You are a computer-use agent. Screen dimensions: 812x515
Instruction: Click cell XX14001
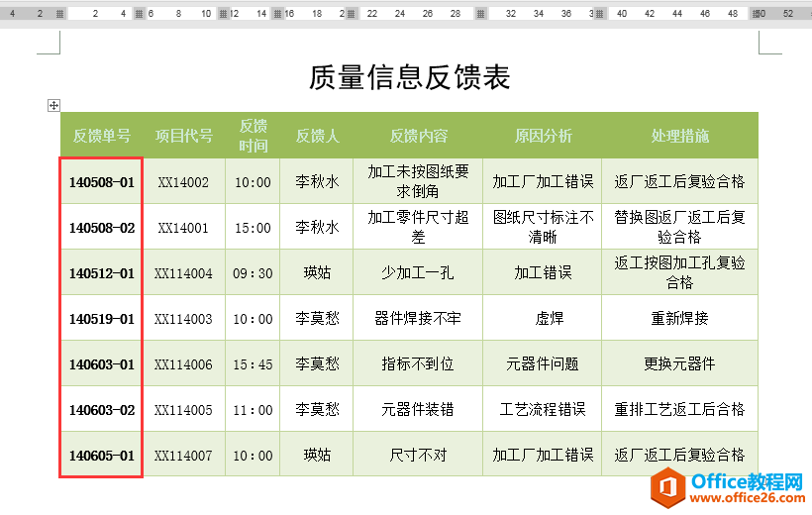tap(183, 228)
